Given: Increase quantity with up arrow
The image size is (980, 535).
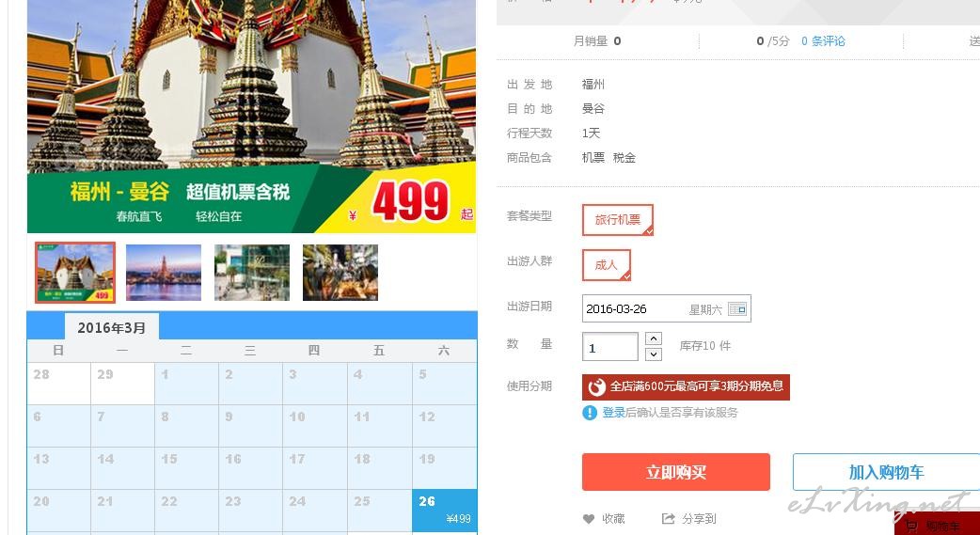Looking at the screenshot, I should pos(653,338).
